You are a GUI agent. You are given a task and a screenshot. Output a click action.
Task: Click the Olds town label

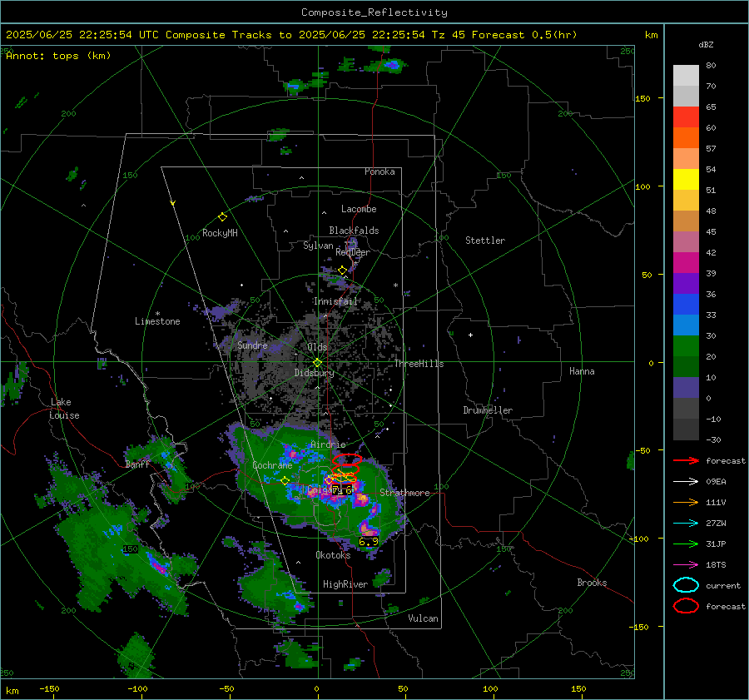tap(317, 347)
